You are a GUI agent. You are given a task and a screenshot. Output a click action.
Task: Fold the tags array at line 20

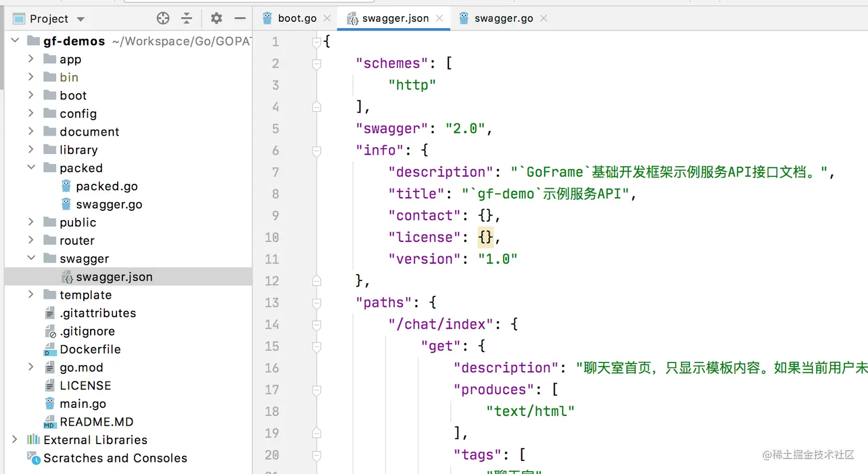[316, 455]
